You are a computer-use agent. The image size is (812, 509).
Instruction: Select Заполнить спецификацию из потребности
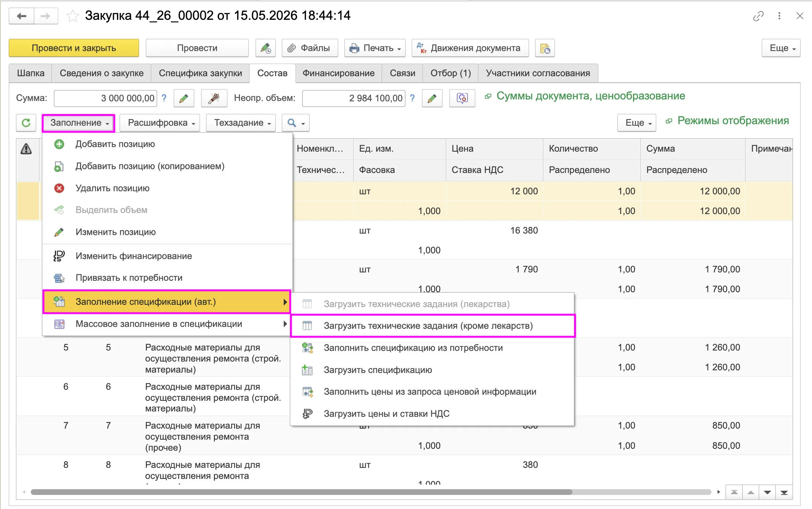[x=433, y=348]
